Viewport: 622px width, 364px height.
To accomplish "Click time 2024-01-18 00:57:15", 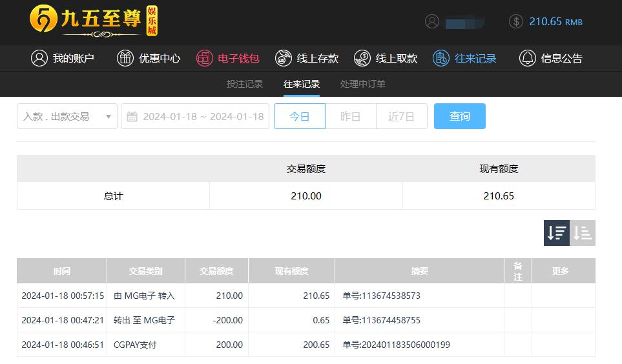I will click(63, 296).
